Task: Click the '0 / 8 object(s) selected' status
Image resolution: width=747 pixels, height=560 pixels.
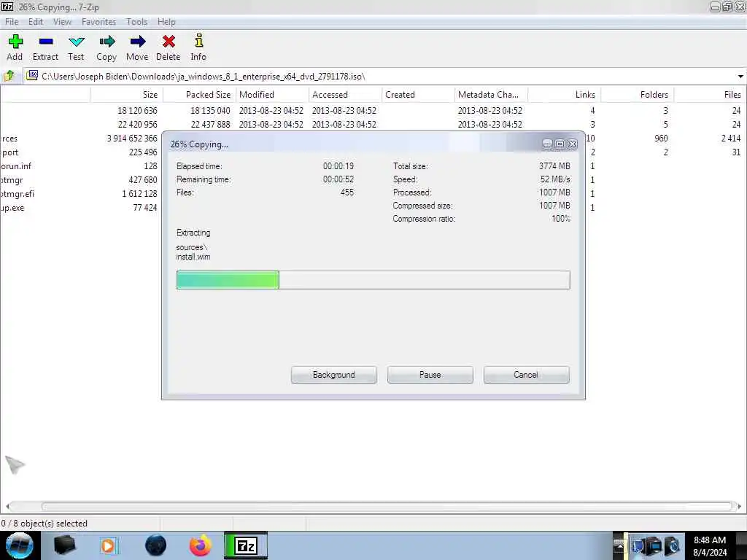Action: coord(44,524)
